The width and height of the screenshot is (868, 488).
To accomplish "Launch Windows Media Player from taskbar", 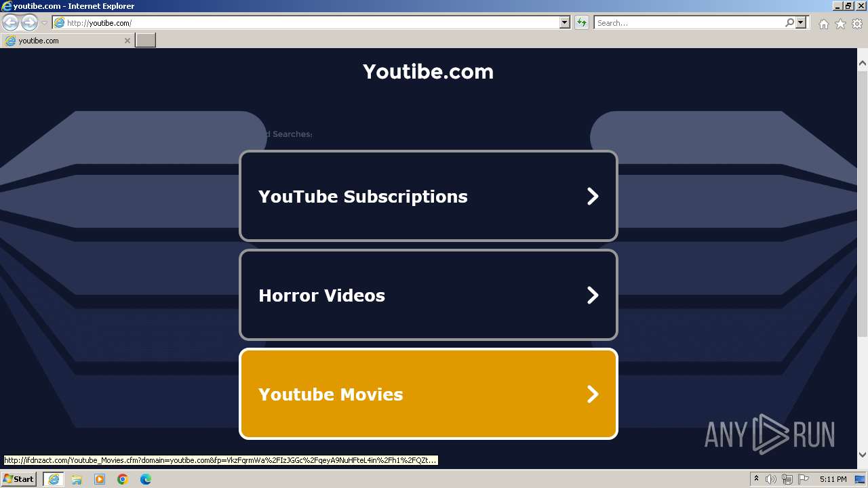I will [100, 479].
